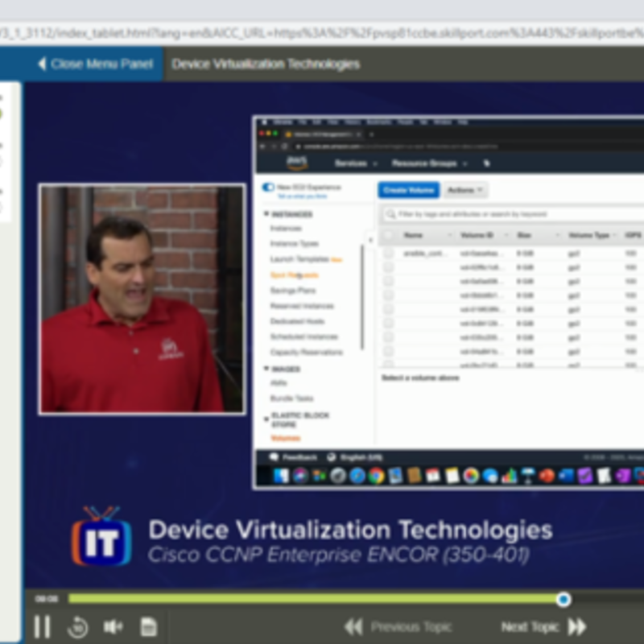Open the yellow Notes app in dock
Screen dimensions: 644x644
tap(452, 476)
